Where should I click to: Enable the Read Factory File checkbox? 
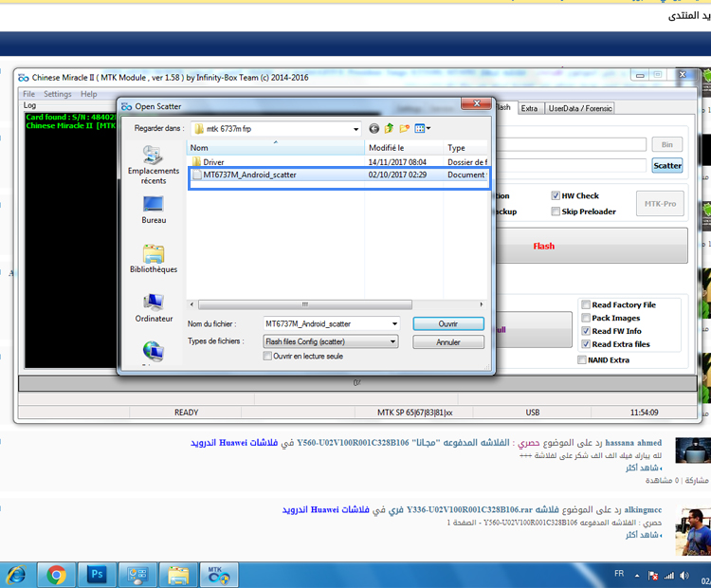(x=586, y=304)
